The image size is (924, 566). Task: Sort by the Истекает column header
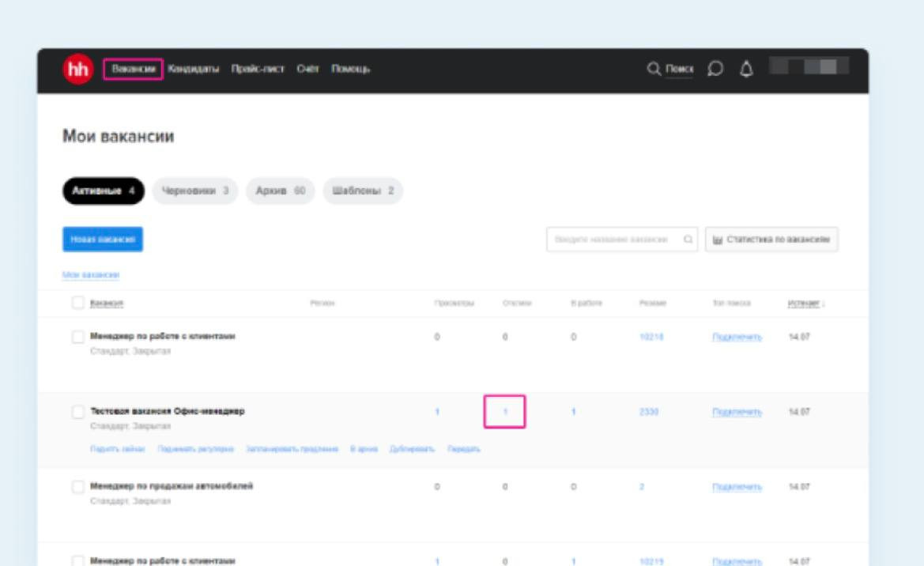pyautogui.click(x=801, y=304)
